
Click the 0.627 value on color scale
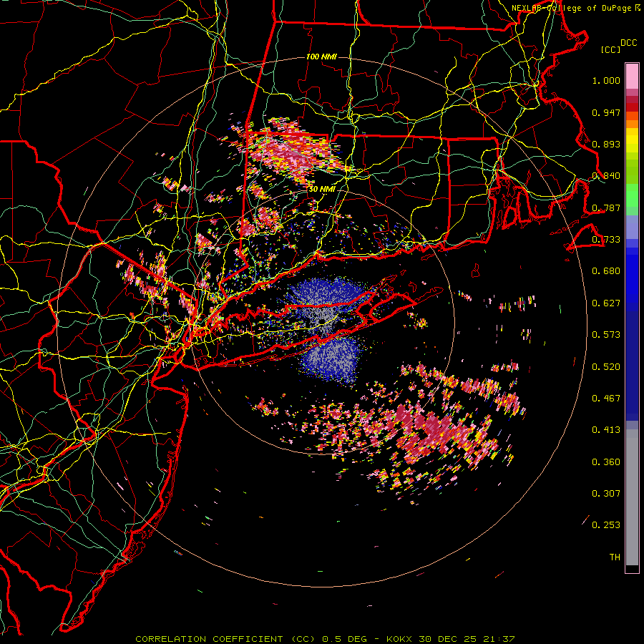pyautogui.click(x=606, y=303)
